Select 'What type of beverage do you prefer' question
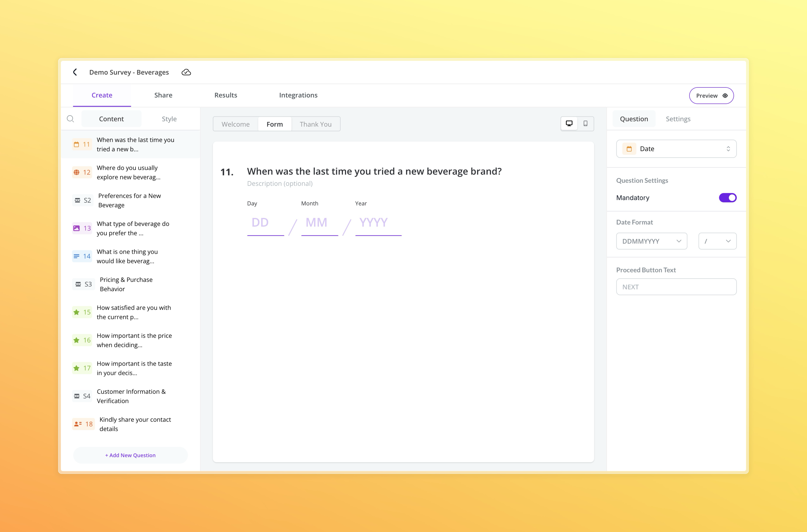This screenshot has width=807, height=532. pyautogui.click(x=130, y=228)
